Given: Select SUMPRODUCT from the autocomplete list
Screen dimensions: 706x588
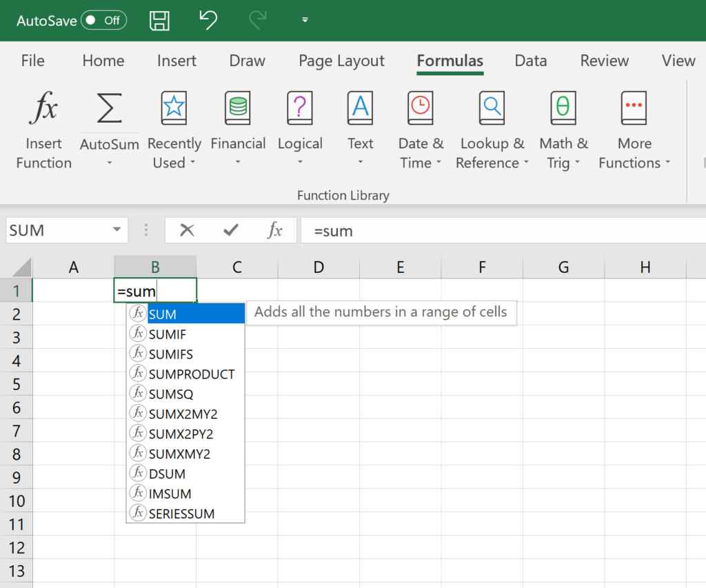Looking at the screenshot, I should (191, 374).
